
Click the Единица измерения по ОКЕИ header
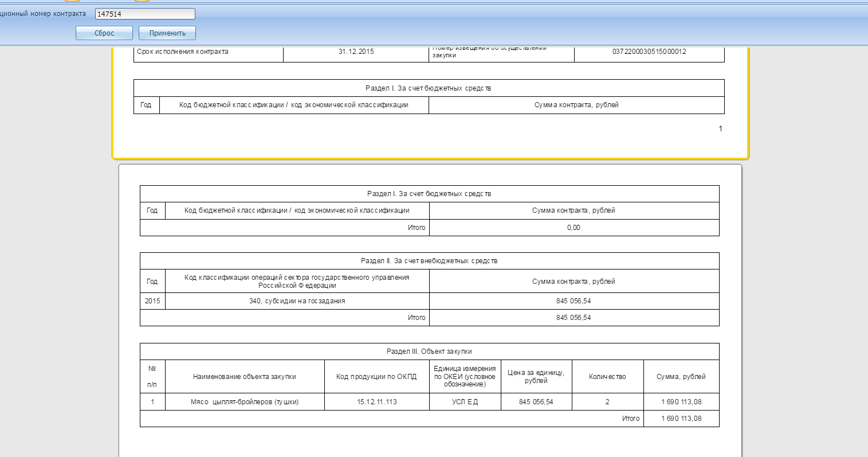coord(465,376)
